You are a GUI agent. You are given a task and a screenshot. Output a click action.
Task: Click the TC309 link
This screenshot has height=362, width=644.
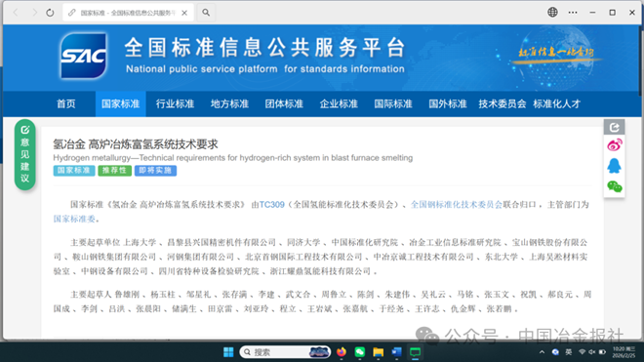click(272, 205)
